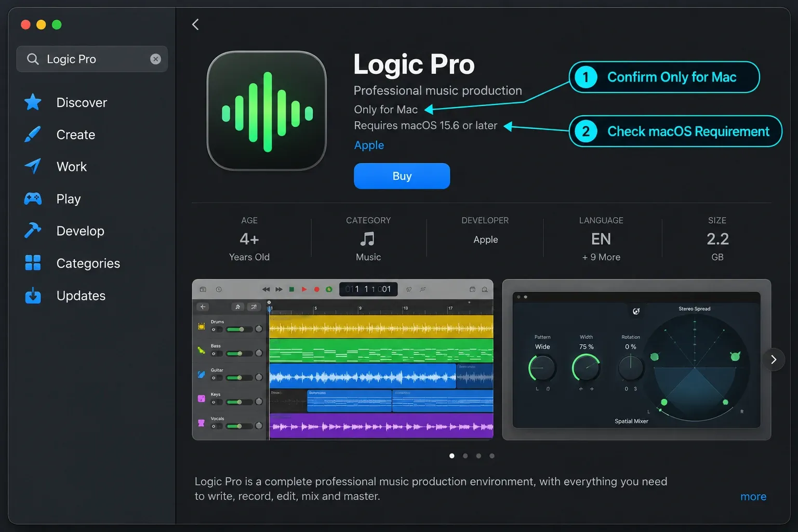Open the Updates section in sidebar

coord(81,296)
